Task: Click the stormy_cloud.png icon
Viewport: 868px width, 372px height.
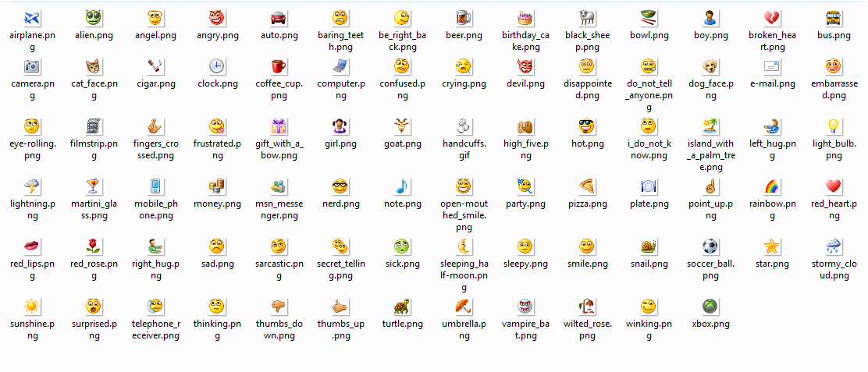Action: click(834, 246)
